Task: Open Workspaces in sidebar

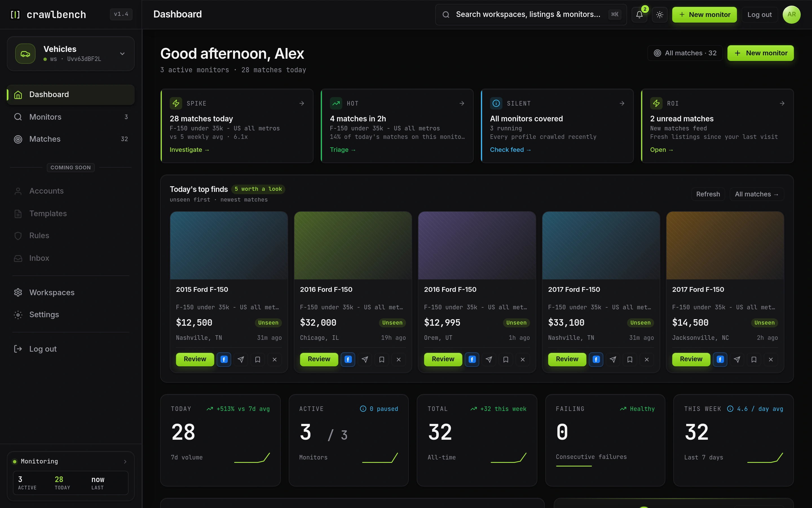Action: click(71, 292)
